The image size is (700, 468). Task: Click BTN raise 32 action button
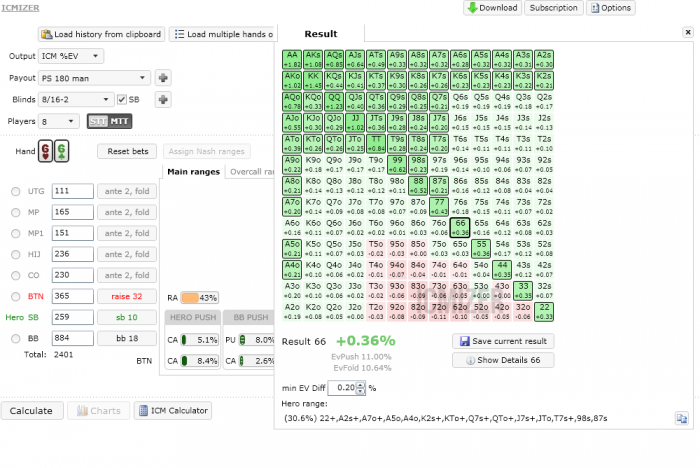[x=127, y=297]
